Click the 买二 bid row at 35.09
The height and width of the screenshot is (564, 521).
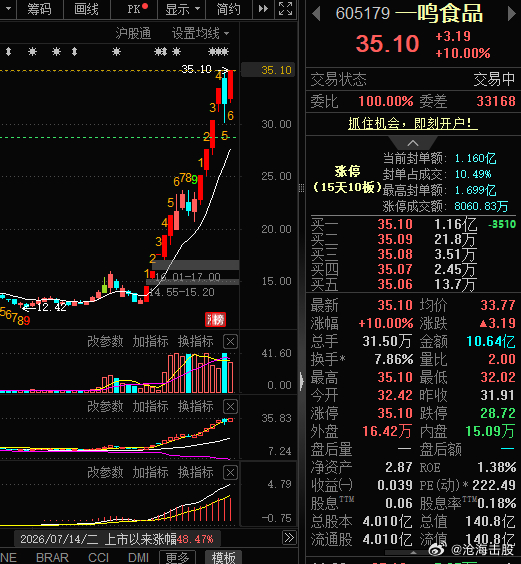coord(413,240)
